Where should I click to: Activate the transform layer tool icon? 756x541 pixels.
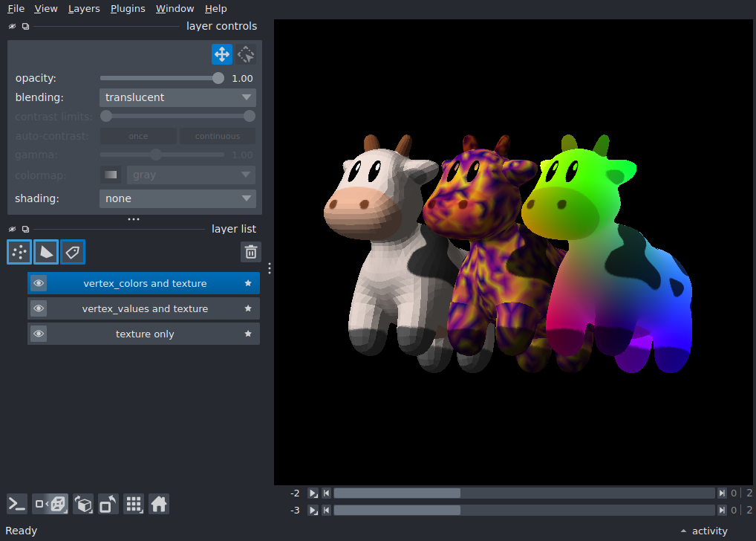click(x=246, y=54)
